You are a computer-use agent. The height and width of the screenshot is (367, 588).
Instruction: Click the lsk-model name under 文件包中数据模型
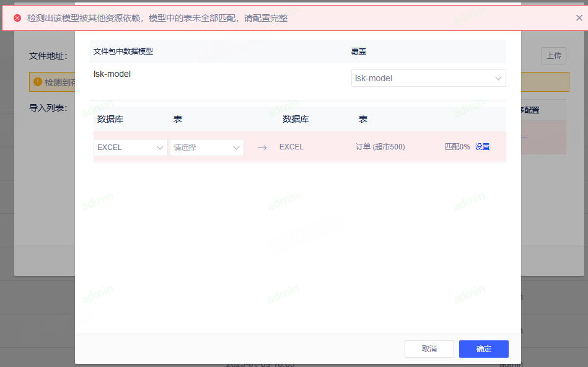point(112,74)
